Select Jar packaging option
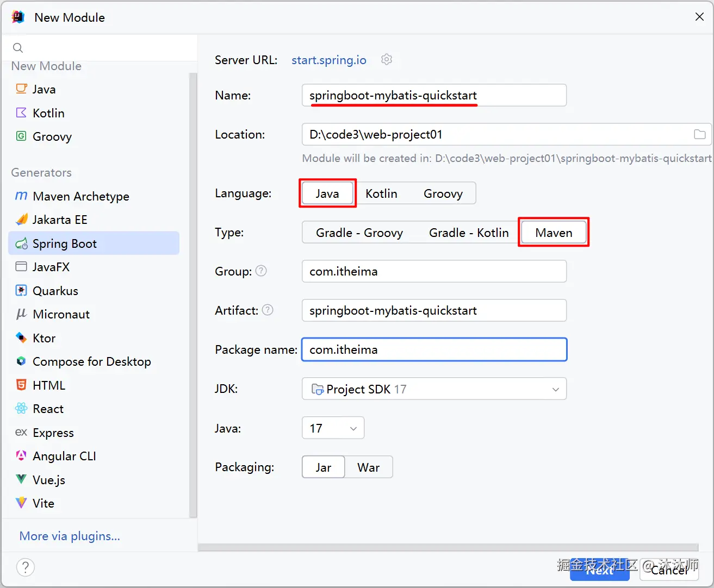714x588 pixels. click(x=323, y=467)
